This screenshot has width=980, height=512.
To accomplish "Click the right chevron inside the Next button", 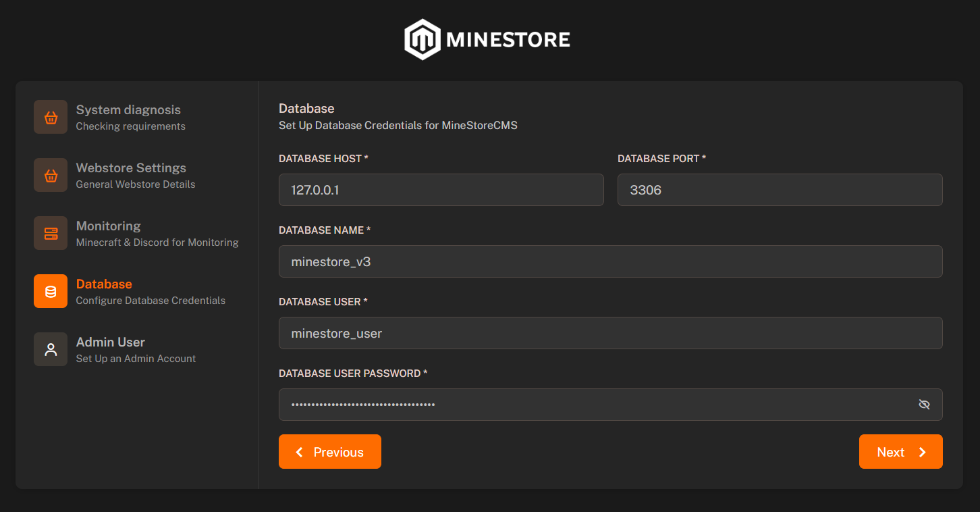I will [x=922, y=451].
